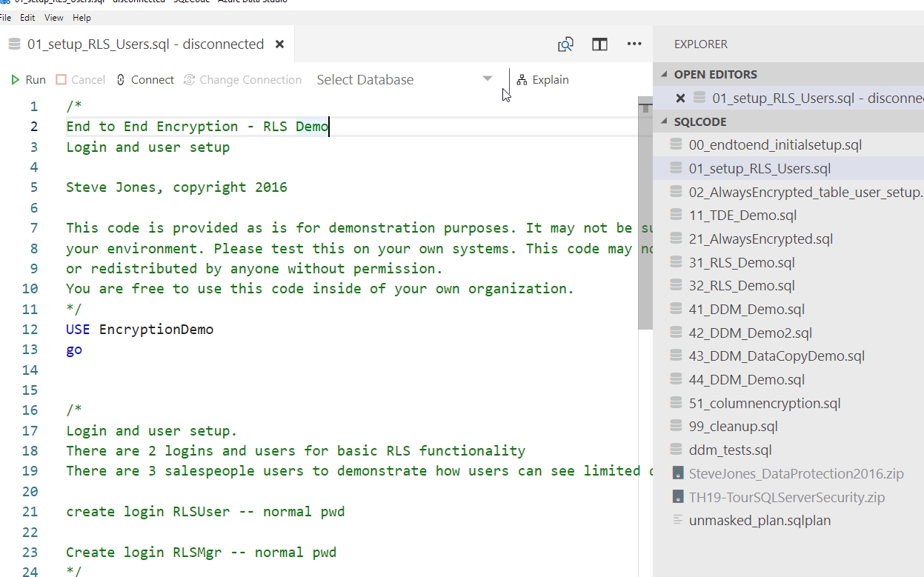Click the Connect plug icon

point(122,80)
